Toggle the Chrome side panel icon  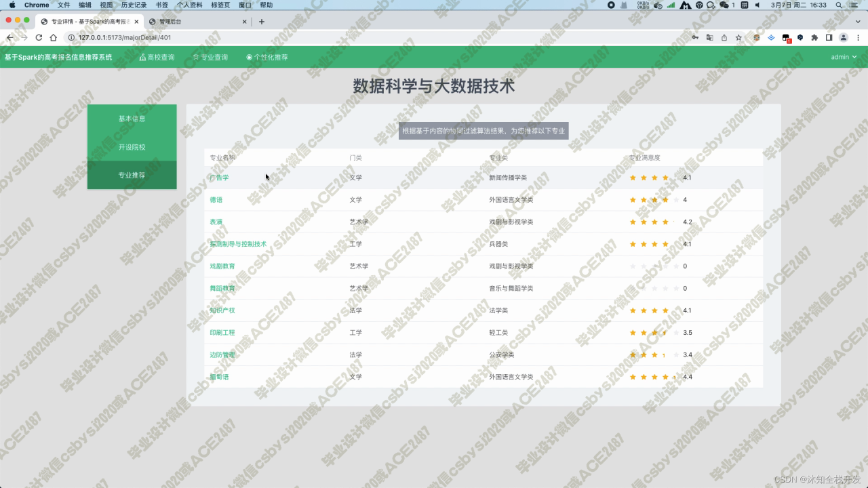coord(829,38)
